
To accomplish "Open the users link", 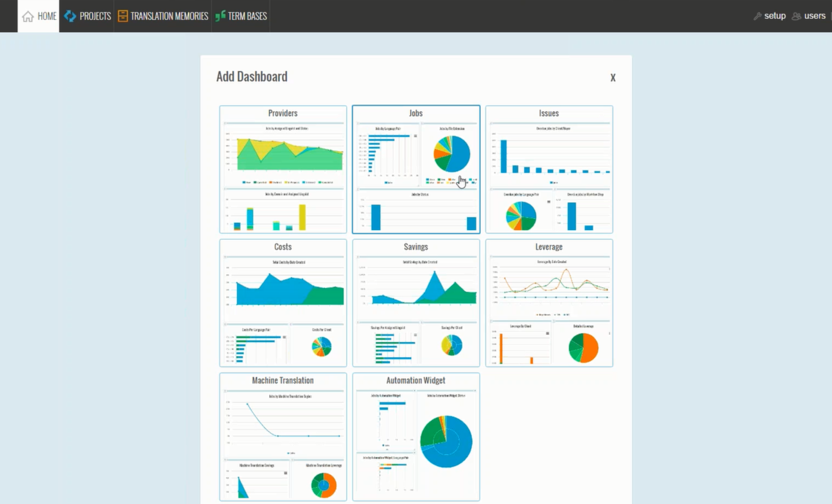I will tap(814, 16).
